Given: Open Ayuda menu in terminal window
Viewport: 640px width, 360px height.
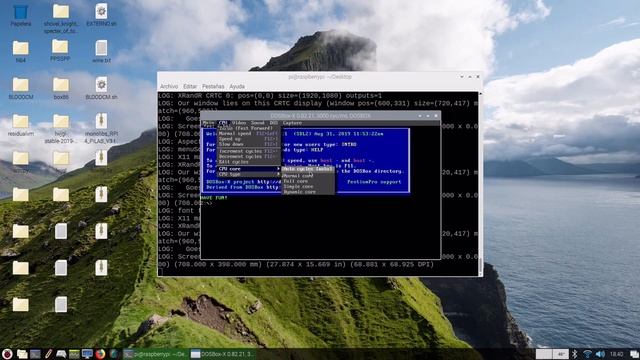Looking at the screenshot, I should point(237,87).
